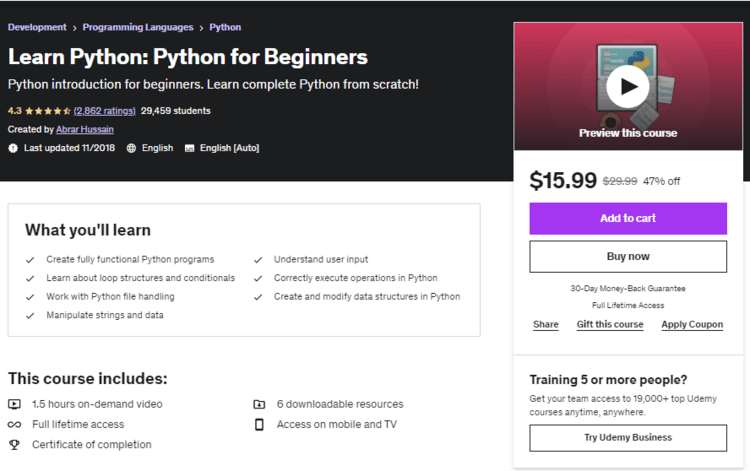750x471 pixels.
Task: Click checkmark beside Correctly execute operations in Python
Action: pyautogui.click(x=258, y=278)
